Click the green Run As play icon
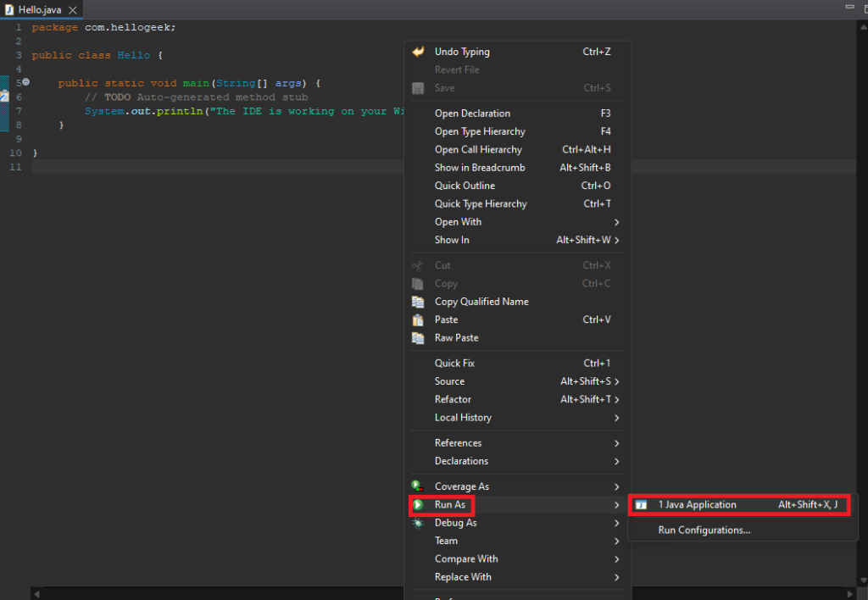The image size is (868, 600). pyautogui.click(x=418, y=505)
